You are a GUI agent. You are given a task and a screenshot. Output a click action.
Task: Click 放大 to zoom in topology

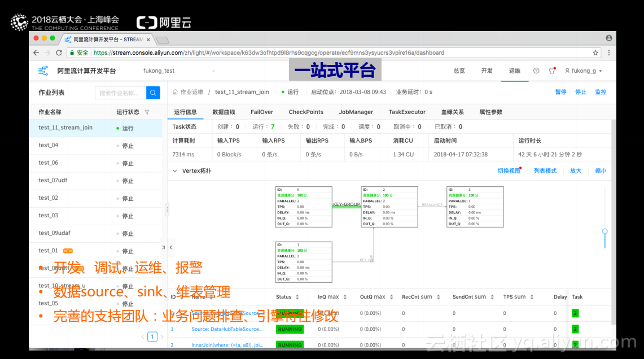[575, 171]
